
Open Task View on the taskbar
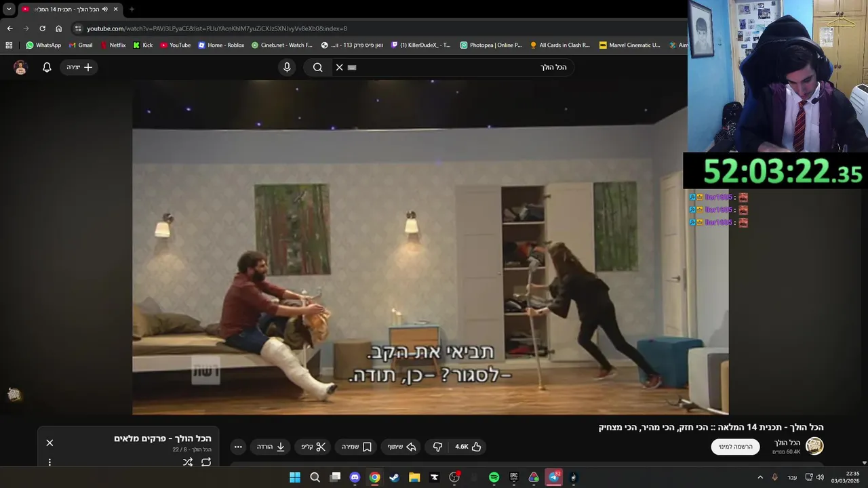point(335,477)
